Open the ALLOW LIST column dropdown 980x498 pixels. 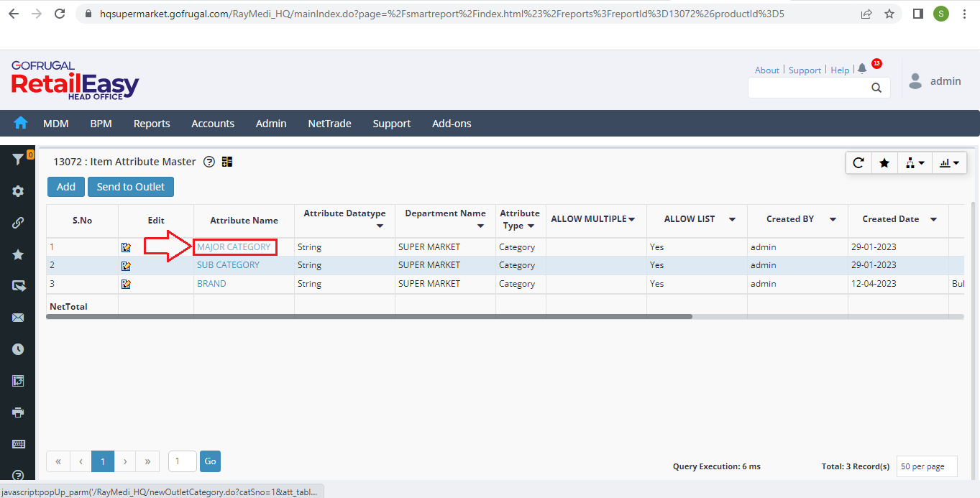732,219
